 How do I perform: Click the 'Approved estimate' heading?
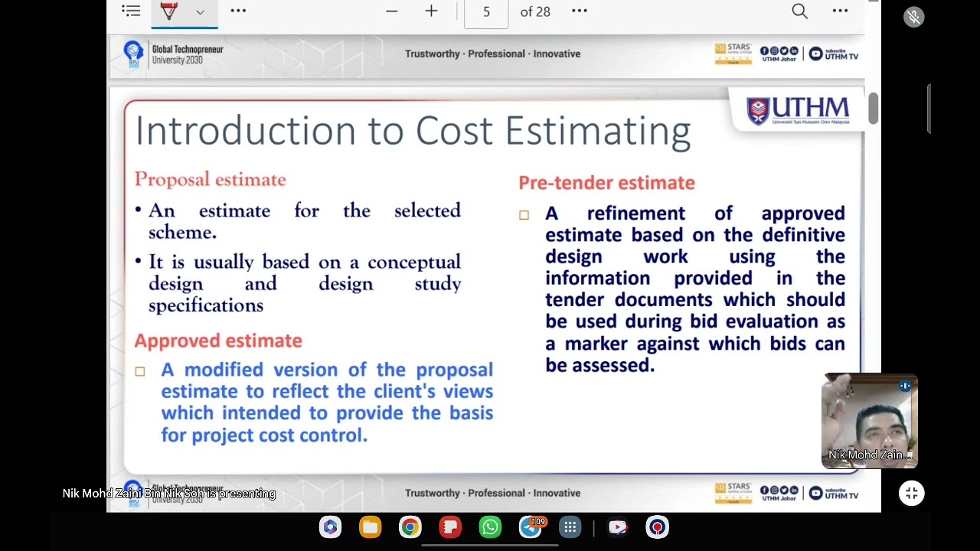click(x=218, y=341)
